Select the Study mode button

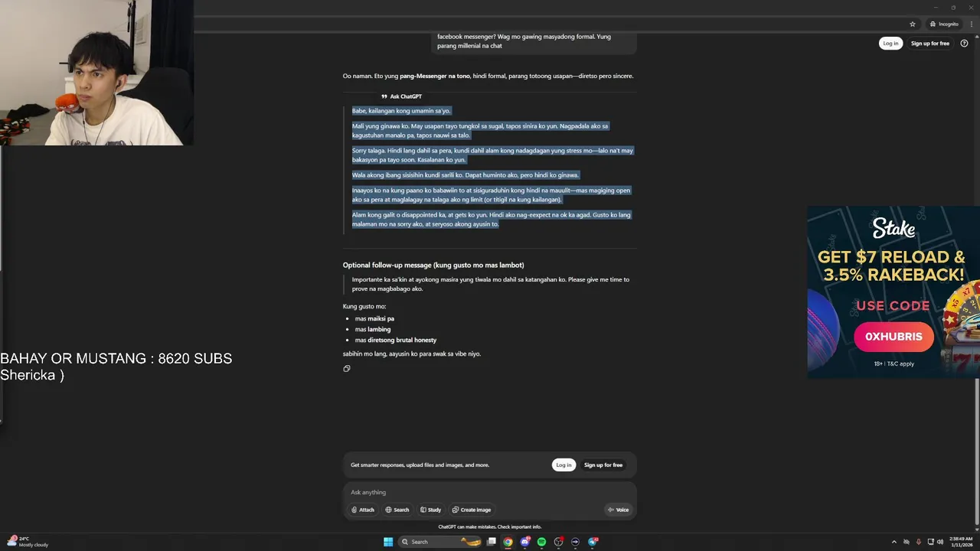click(x=430, y=510)
